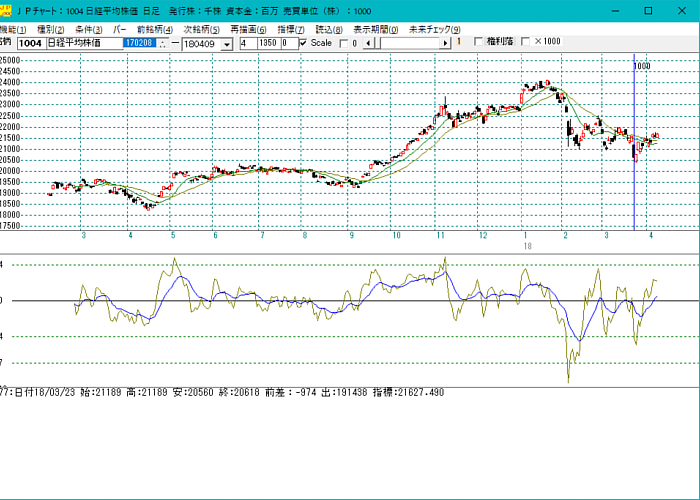Open the 機能(1) menu
The image size is (700, 500).
(12, 30)
